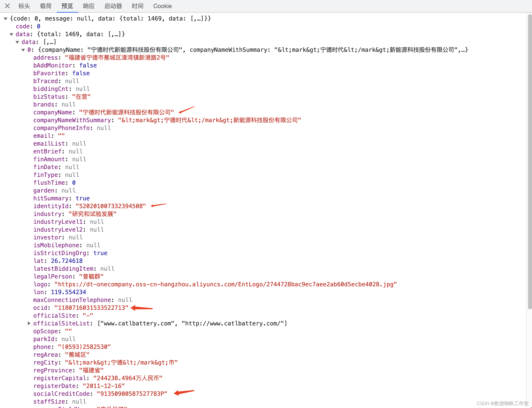The height and width of the screenshot is (408, 532).
Task: Click the bizStatus value 在营
Action: (81, 97)
